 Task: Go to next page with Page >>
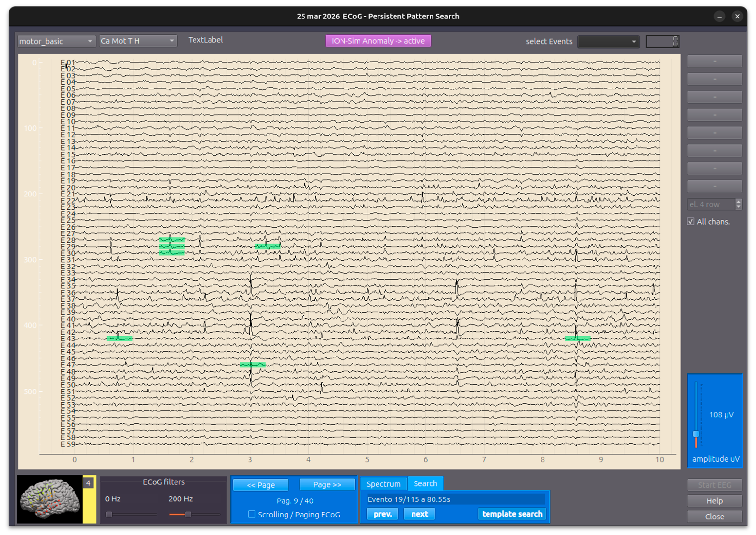327,484
